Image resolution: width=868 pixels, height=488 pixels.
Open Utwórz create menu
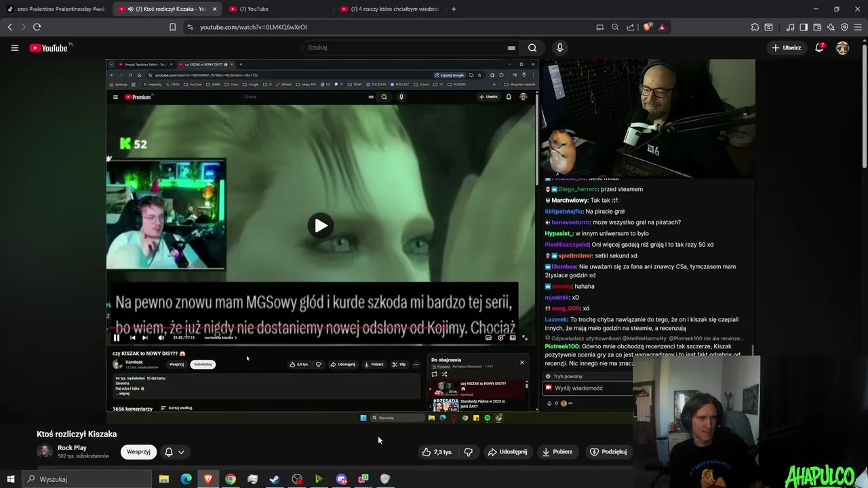coord(786,47)
